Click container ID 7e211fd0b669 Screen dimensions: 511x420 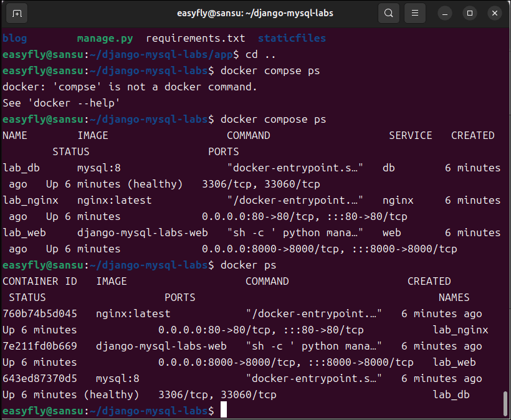point(40,346)
